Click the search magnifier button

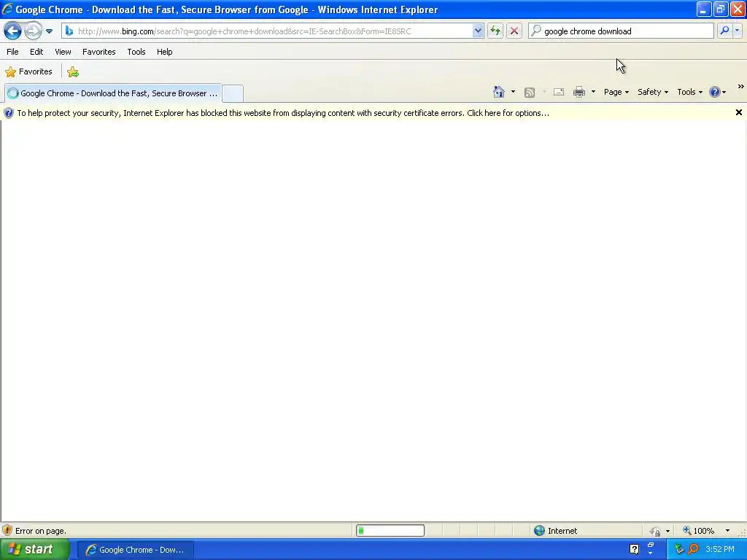pyautogui.click(x=724, y=31)
